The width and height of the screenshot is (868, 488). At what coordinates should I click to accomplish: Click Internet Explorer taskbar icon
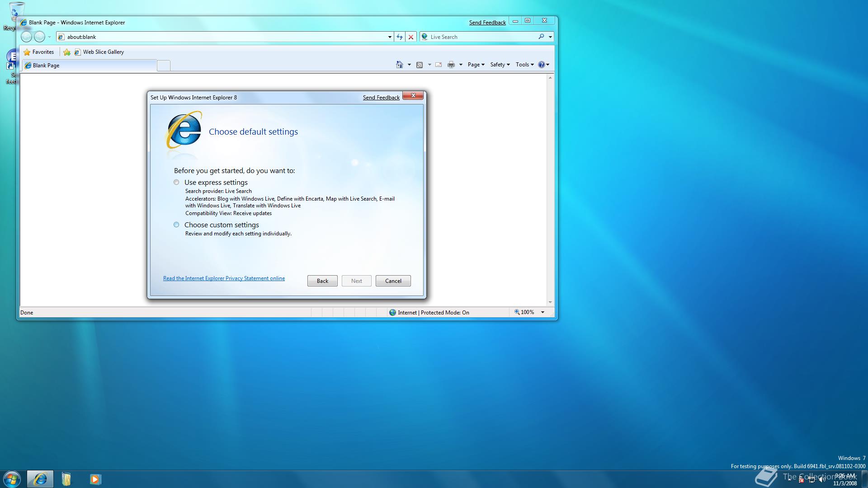click(40, 479)
